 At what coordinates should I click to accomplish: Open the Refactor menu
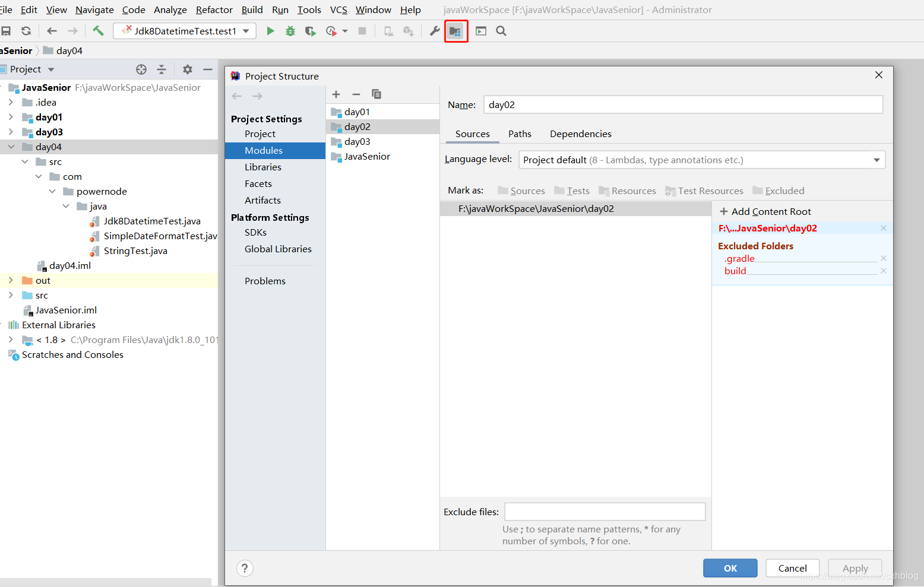pyautogui.click(x=214, y=9)
